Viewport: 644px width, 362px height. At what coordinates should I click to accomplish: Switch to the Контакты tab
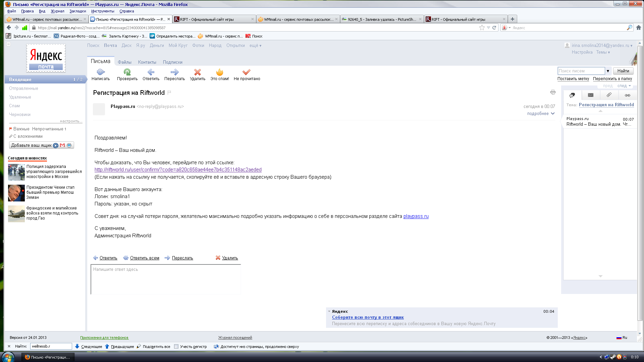point(147,62)
